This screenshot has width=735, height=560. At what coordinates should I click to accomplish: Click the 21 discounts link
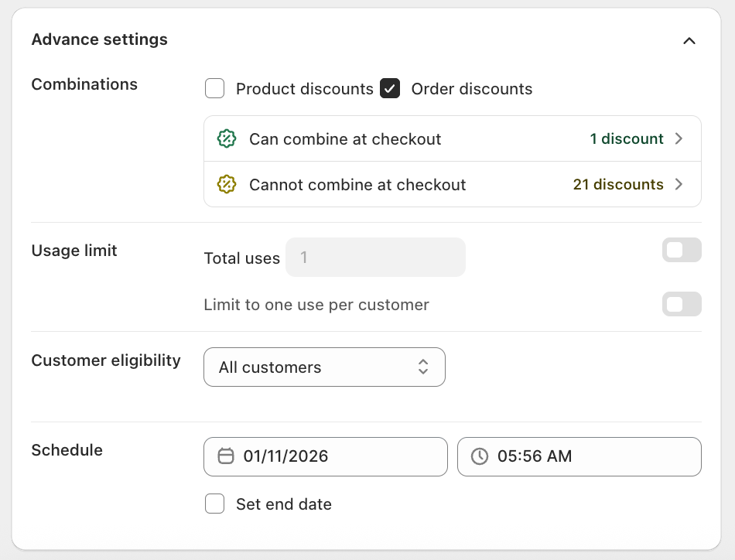pyautogui.click(x=618, y=184)
